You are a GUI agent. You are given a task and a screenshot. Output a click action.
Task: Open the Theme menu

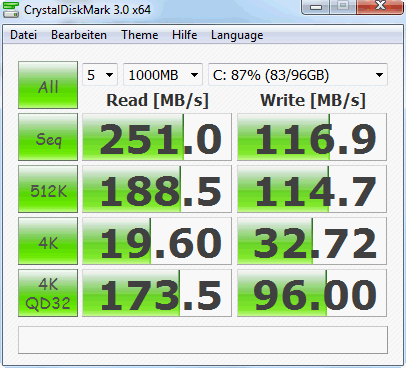pyautogui.click(x=140, y=35)
